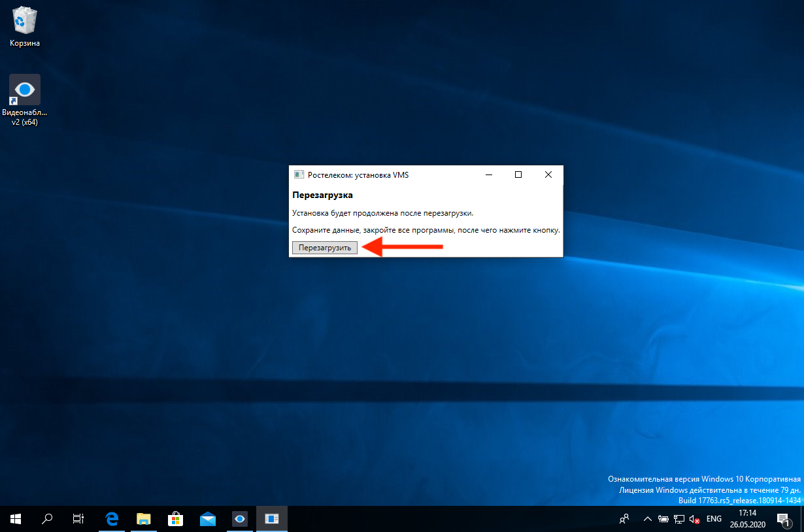
Task: Open File Explorer from the taskbar
Action: pyautogui.click(x=144, y=519)
